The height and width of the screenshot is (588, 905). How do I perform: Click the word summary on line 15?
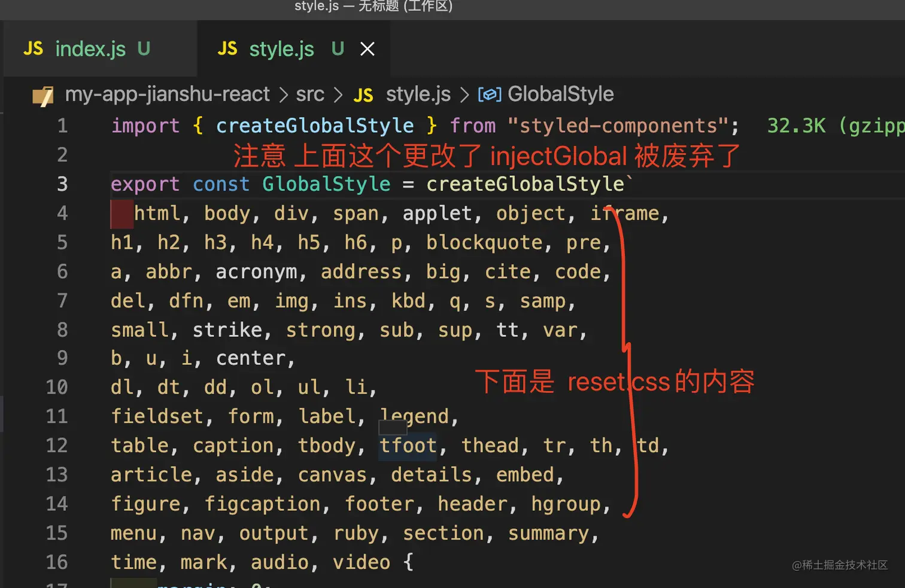(549, 534)
